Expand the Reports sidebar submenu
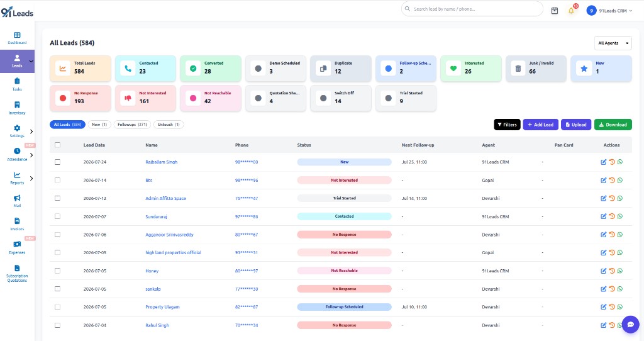The image size is (644, 341). (31, 178)
